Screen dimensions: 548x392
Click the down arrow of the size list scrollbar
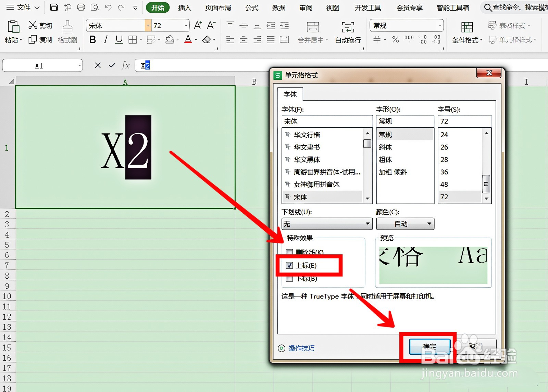pos(486,199)
